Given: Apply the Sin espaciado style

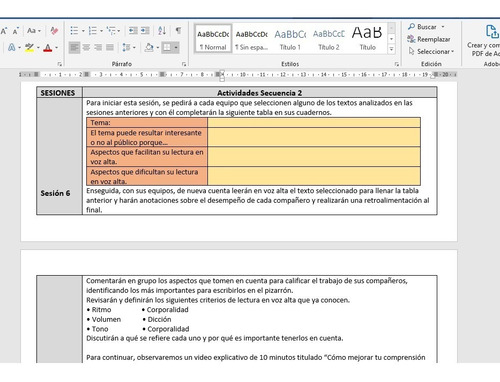Looking at the screenshot, I should [252, 39].
